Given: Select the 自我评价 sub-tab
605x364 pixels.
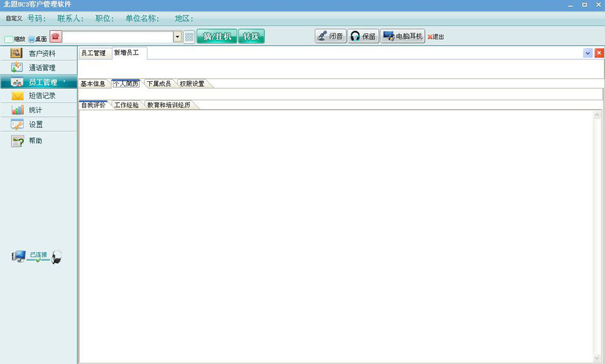Looking at the screenshot, I should pos(93,105).
